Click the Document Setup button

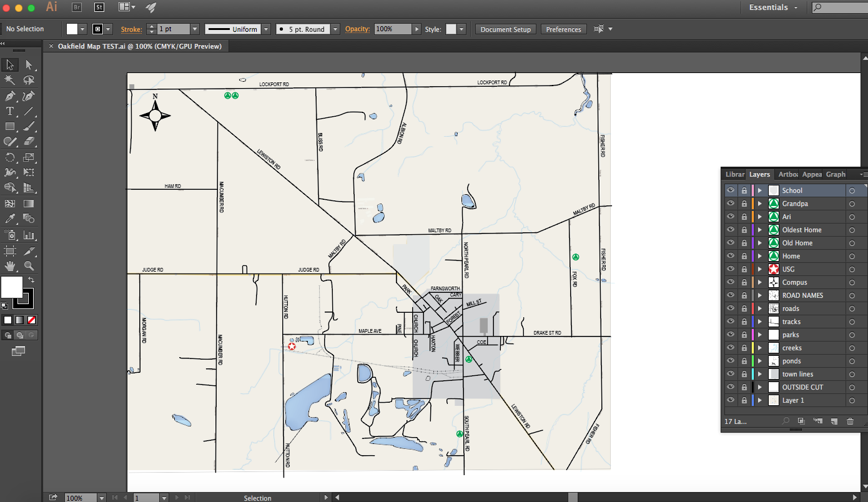click(x=505, y=29)
